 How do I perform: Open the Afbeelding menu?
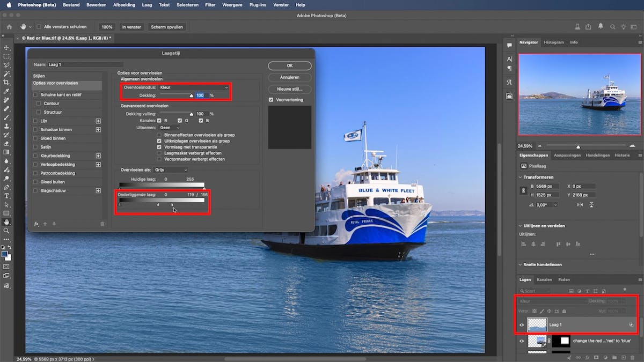125,5
